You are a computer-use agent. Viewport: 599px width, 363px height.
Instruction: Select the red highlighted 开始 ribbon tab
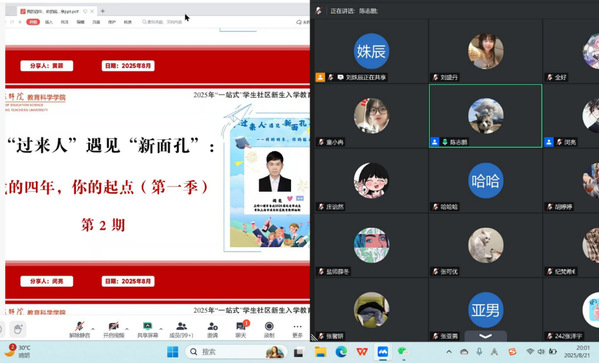(x=33, y=22)
